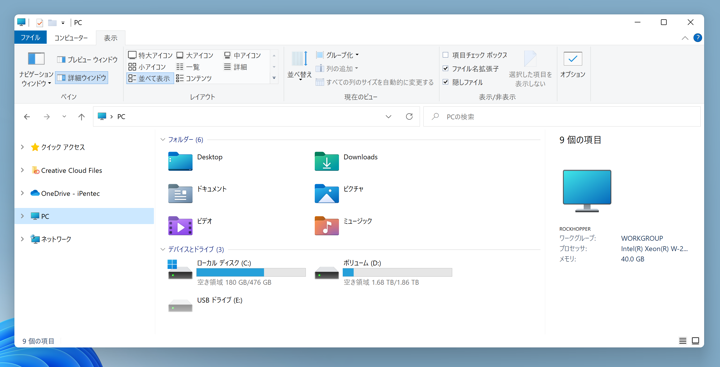Select the 一覧 layout
The width and height of the screenshot is (720, 367).
188,67
